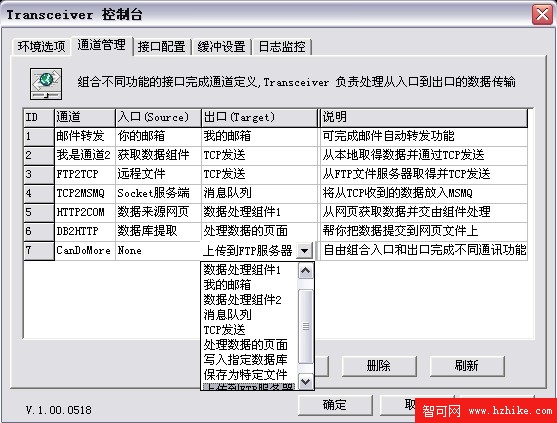Click the 数据处理组件1 target cell in row 5
The image size is (557, 423).
point(259,213)
